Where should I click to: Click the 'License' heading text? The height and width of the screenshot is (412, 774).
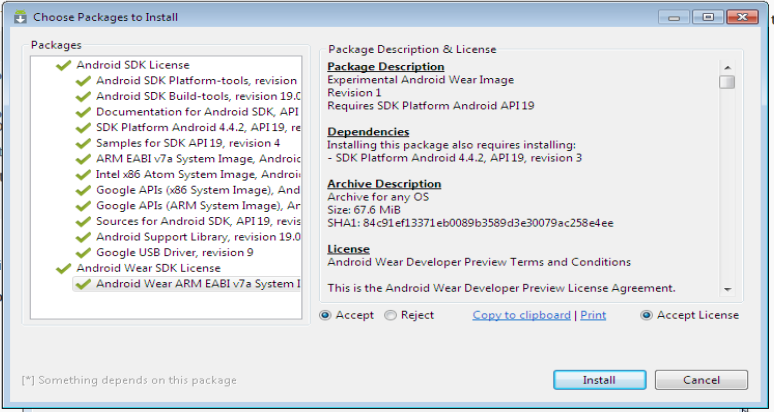348,249
